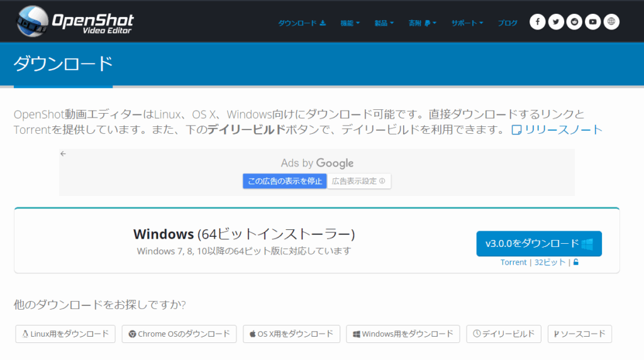This screenshot has height=360, width=644.
Task: Open ダウンロード in the top navigation
Action: coord(302,23)
